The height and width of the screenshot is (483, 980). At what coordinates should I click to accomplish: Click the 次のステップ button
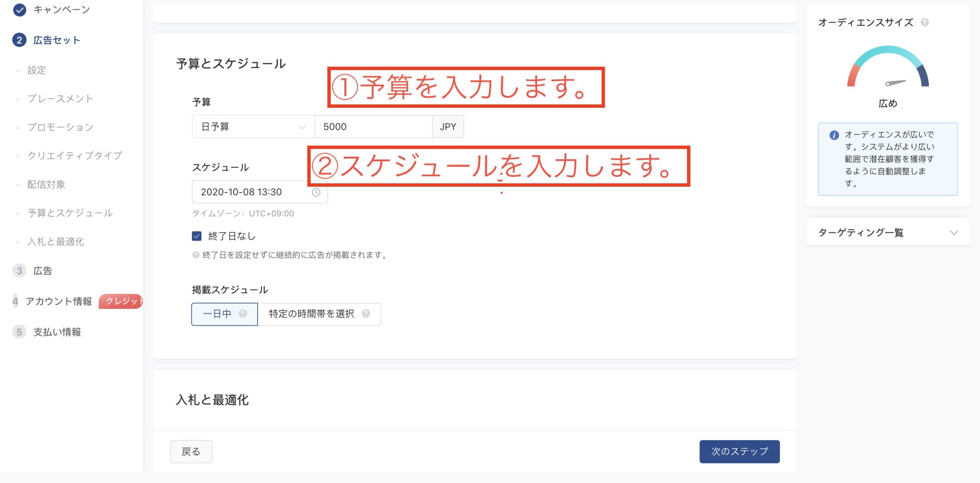pos(739,451)
